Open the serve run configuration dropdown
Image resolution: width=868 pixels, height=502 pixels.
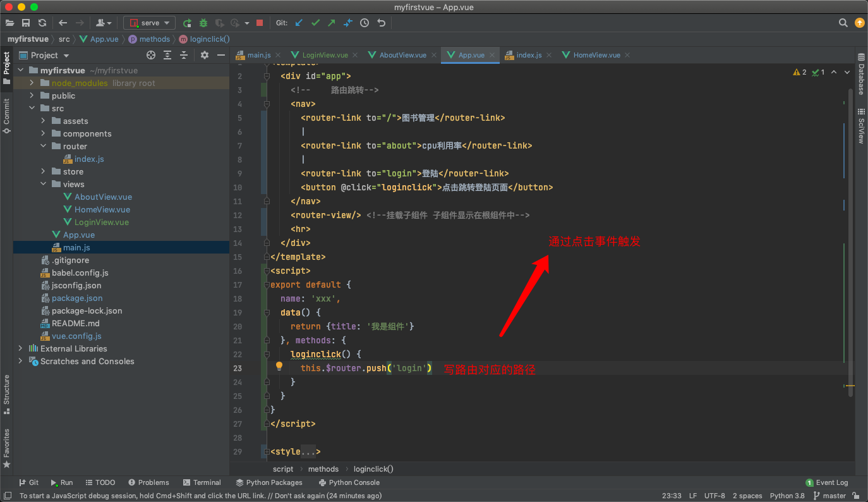[x=150, y=23]
